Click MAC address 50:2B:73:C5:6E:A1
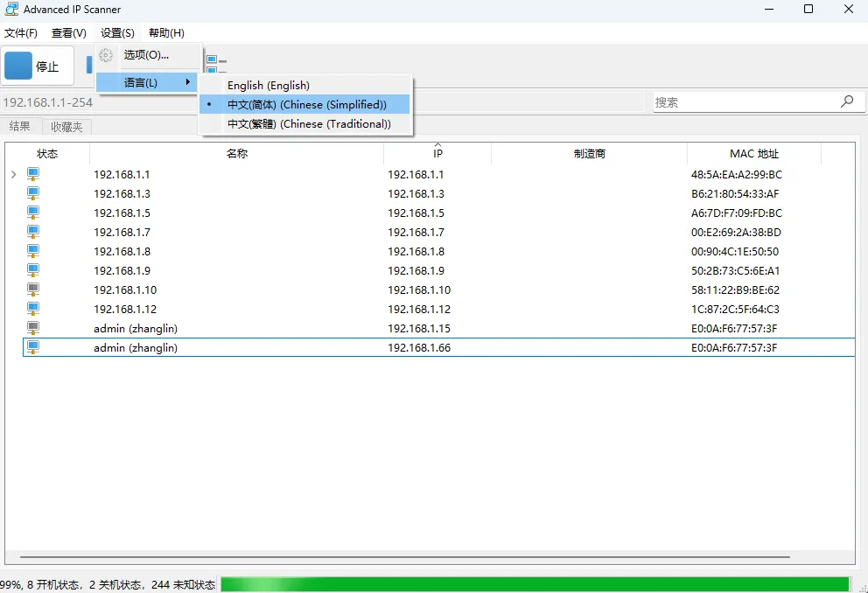The height and width of the screenshot is (593, 868). pos(735,270)
